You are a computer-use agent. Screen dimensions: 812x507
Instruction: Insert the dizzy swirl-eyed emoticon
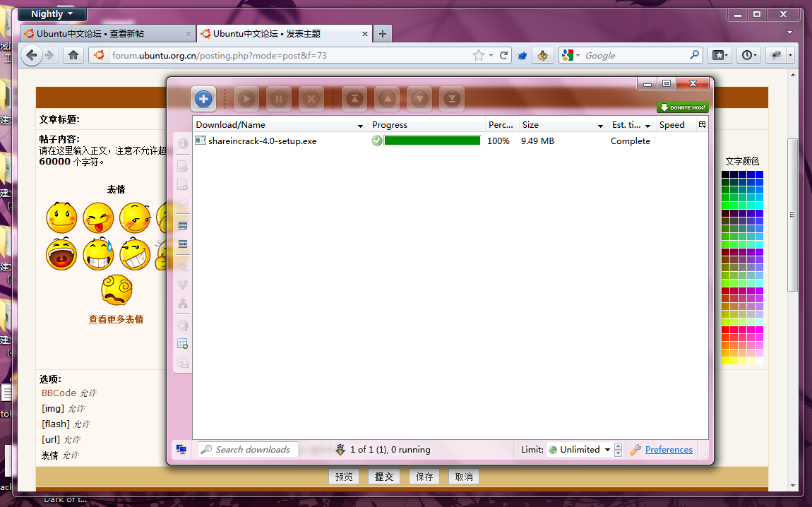(x=117, y=290)
